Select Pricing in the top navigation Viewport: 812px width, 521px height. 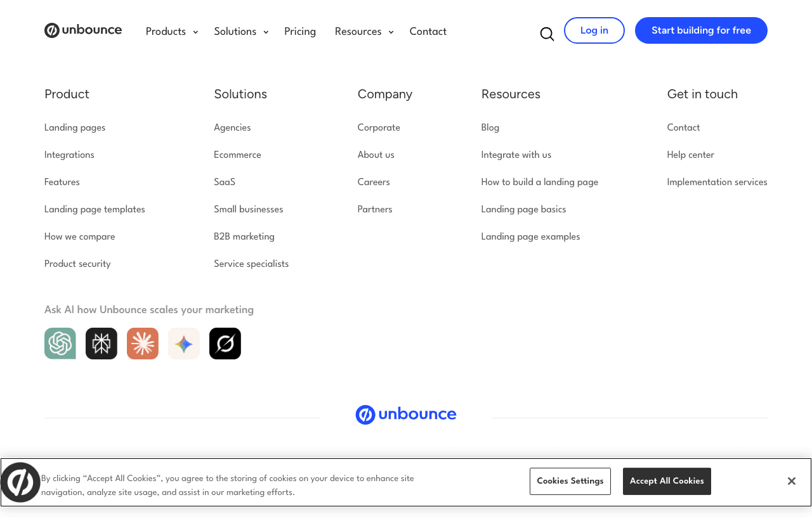pos(300,31)
